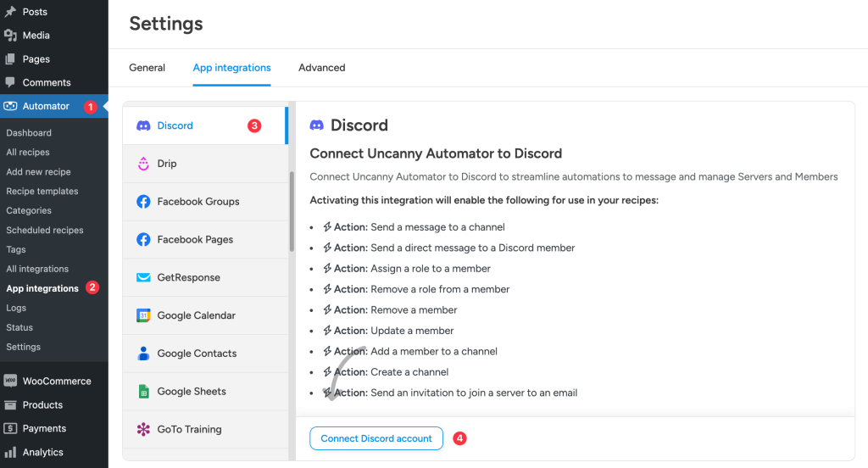The image size is (868, 468).
Task: Click the Discord icon in integrations list
Action: pos(143,125)
